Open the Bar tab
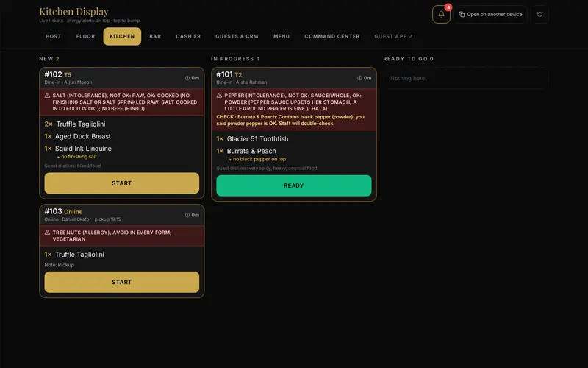The width and height of the screenshot is (588, 368). pyautogui.click(x=155, y=36)
